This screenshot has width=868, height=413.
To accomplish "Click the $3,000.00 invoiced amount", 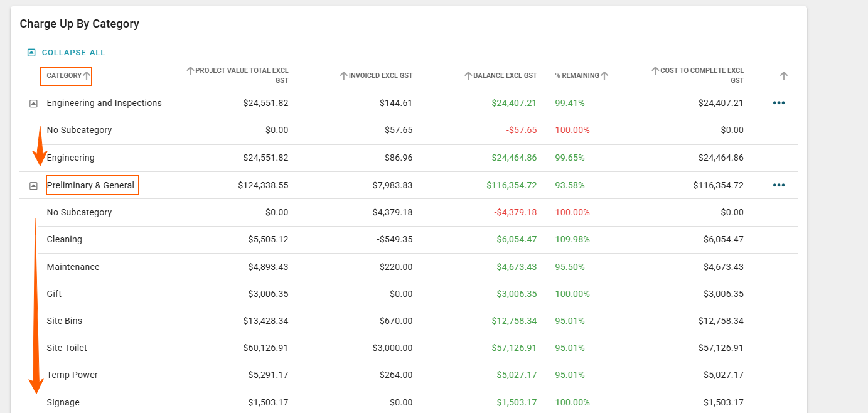I will click(392, 348).
